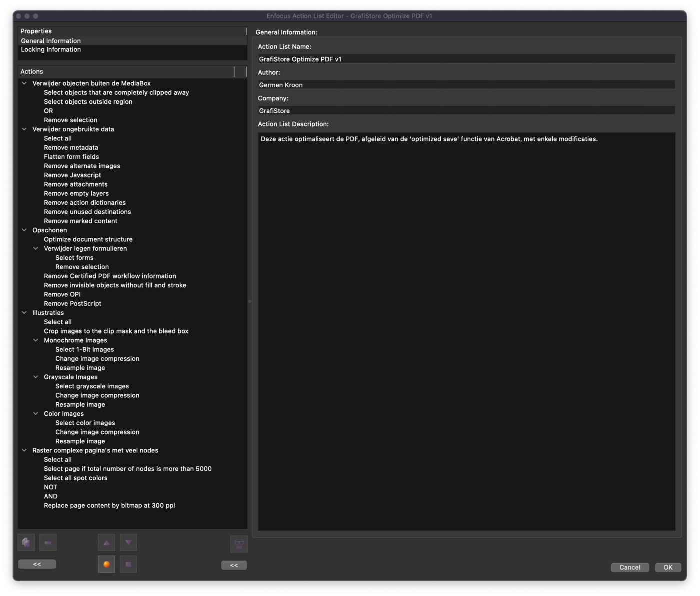This screenshot has width=700, height=596.
Task: Click the duplicate action icon button
Action: click(26, 542)
